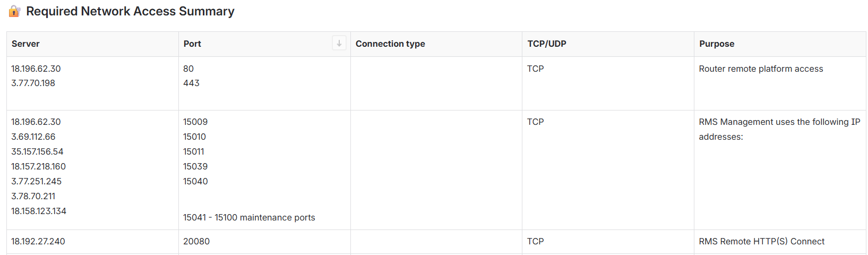Click the sort arrow in the Port header
The width and height of the screenshot is (868, 255).
[339, 43]
